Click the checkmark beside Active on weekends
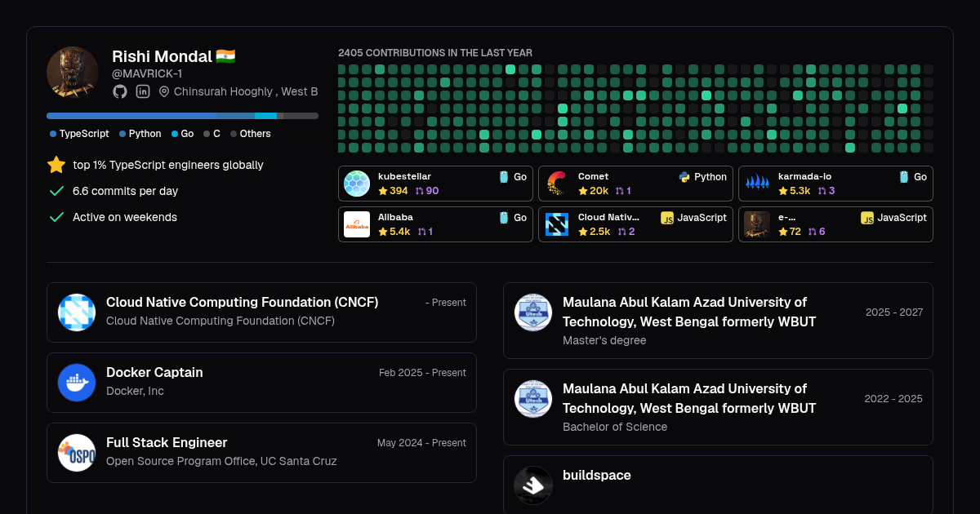The height and width of the screenshot is (514, 980). (56, 217)
